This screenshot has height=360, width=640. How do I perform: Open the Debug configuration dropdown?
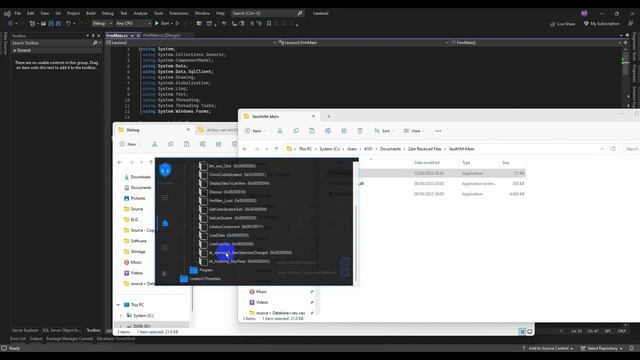coord(102,24)
